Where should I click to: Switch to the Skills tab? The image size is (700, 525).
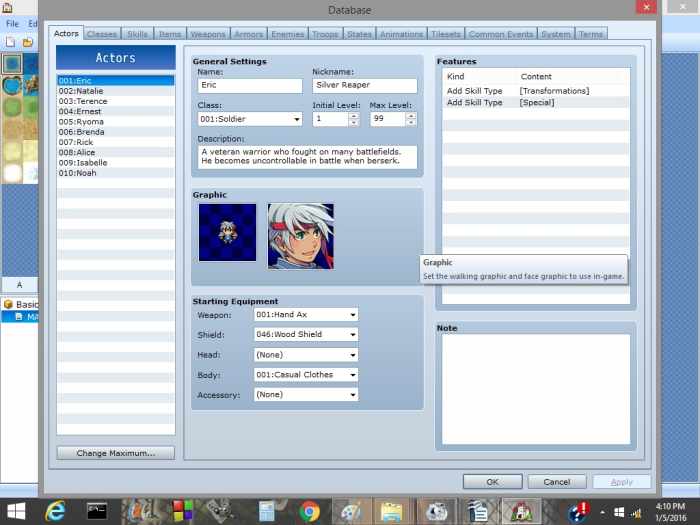tap(138, 34)
